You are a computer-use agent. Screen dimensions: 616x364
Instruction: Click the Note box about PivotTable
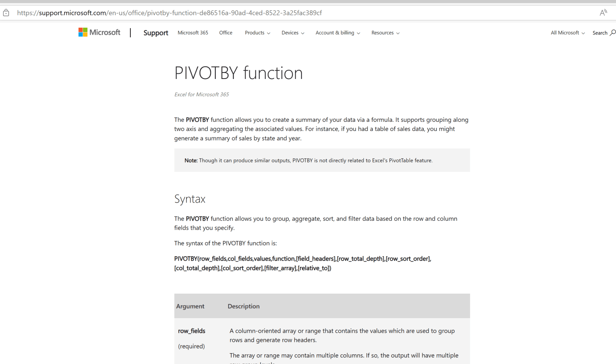coord(322,160)
